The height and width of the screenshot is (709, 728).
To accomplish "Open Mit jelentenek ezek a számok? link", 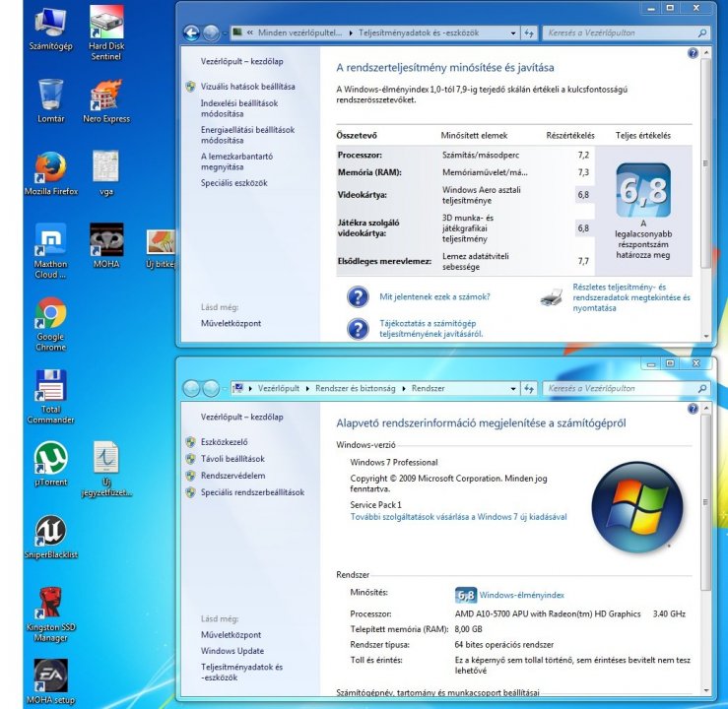I will click(434, 297).
